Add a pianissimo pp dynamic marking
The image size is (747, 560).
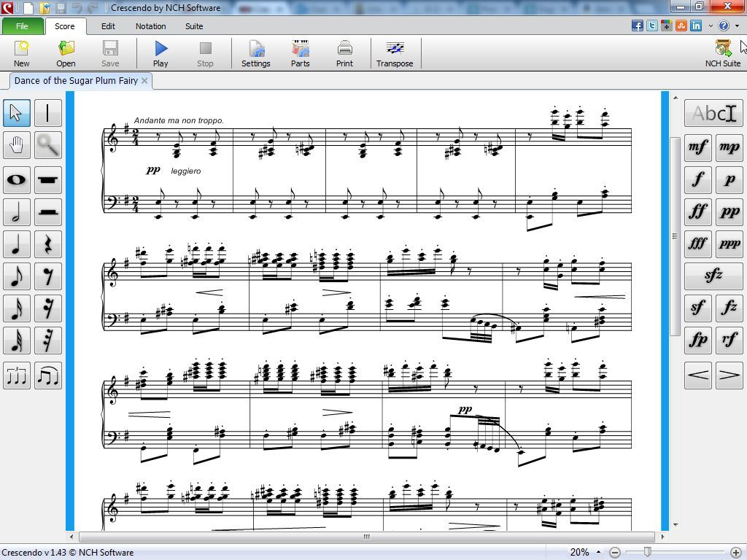coord(729,211)
